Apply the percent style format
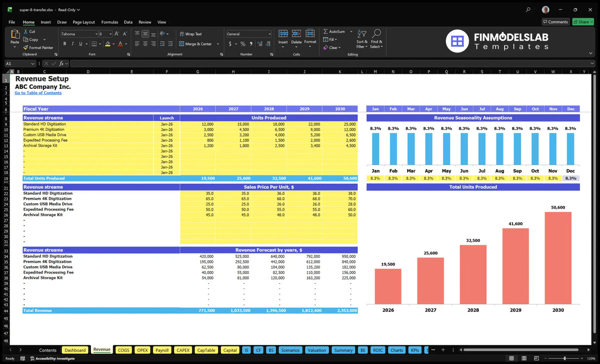This screenshot has width=600, height=364. click(x=243, y=44)
